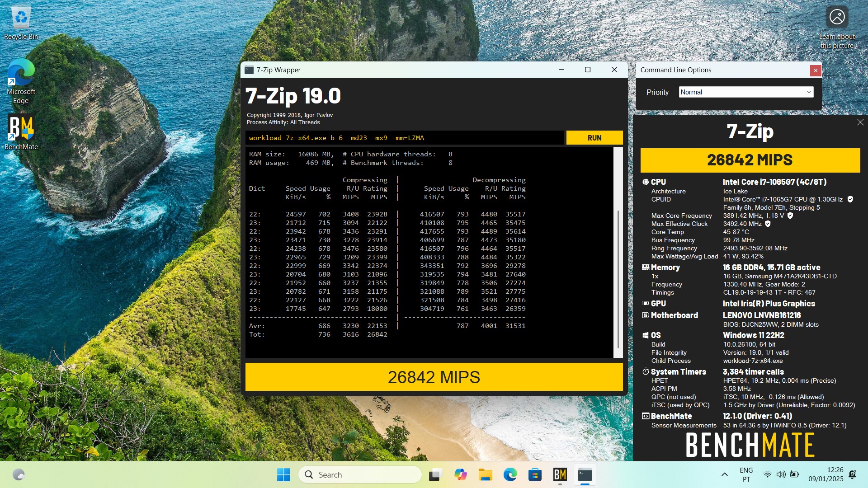The width and height of the screenshot is (868, 488).
Task: Open Task View from the taskbar
Action: [x=435, y=474]
